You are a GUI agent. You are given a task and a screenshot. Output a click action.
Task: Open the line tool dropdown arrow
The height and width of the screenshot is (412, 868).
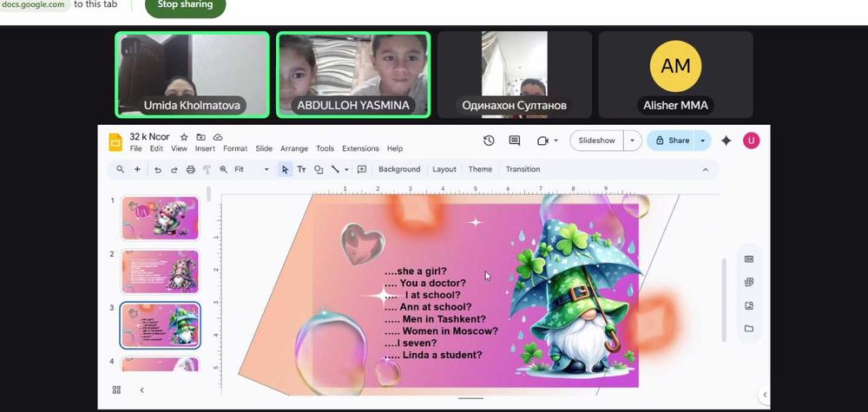(346, 169)
